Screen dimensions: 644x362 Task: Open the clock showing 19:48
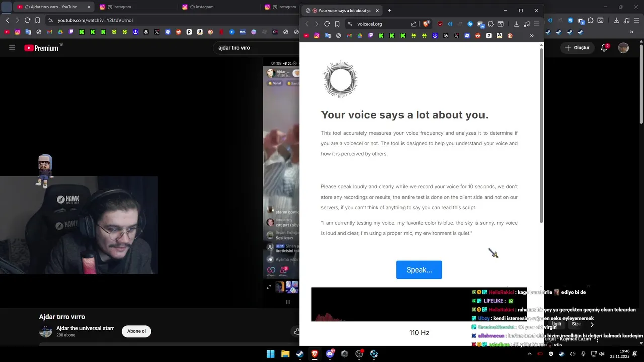(620, 354)
